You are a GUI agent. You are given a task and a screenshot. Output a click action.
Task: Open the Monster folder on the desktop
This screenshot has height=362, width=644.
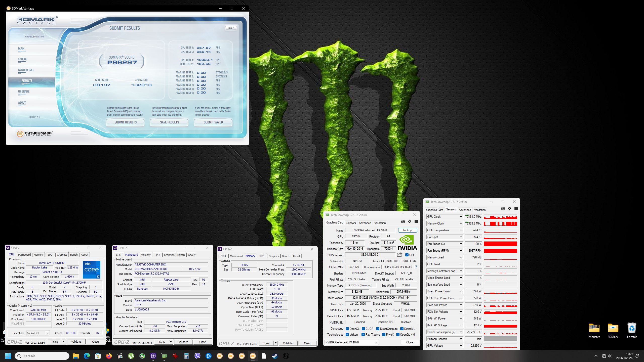594,328
